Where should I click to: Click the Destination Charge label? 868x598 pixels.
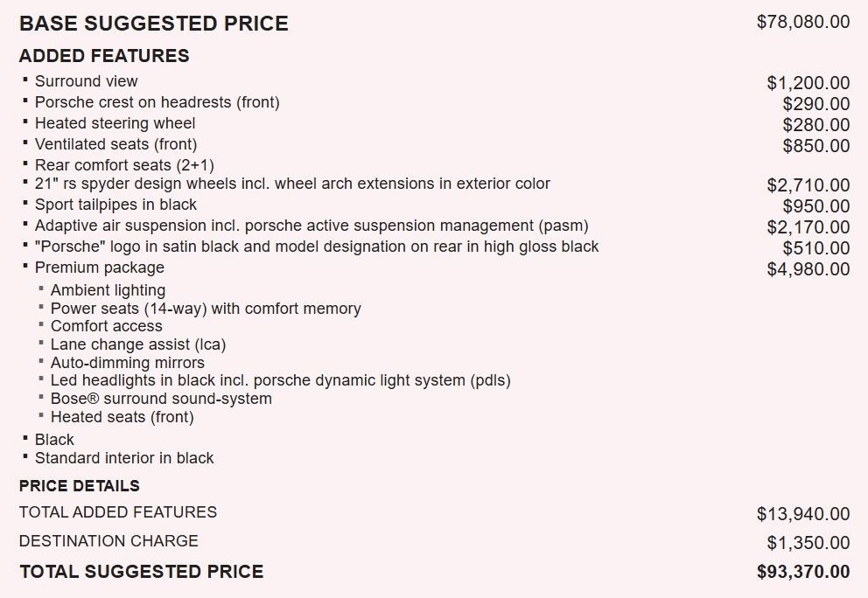click(x=108, y=541)
